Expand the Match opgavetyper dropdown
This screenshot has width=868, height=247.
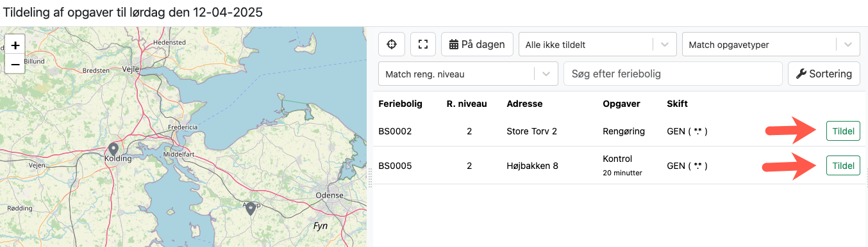pos(771,45)
